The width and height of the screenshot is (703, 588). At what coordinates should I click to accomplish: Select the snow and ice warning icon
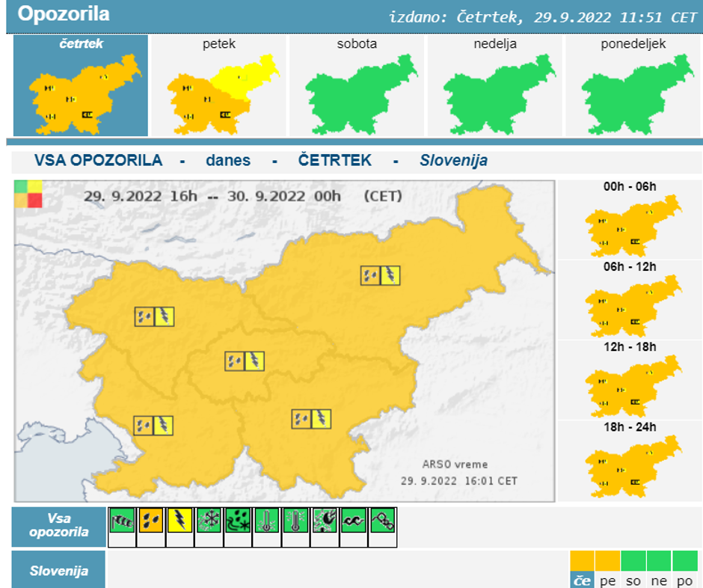pyautogui.click(x=207, y=524)
